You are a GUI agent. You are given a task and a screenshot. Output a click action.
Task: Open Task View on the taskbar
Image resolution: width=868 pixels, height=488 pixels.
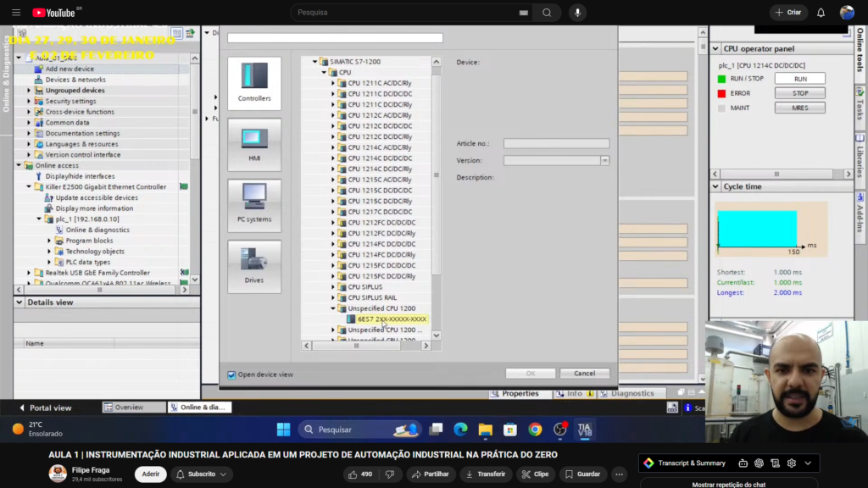[437, 430]
